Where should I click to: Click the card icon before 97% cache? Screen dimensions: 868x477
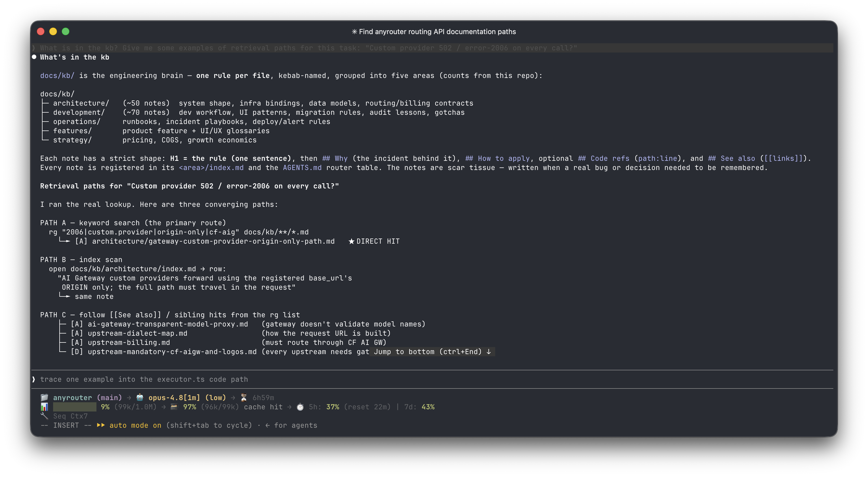(174, 407)
